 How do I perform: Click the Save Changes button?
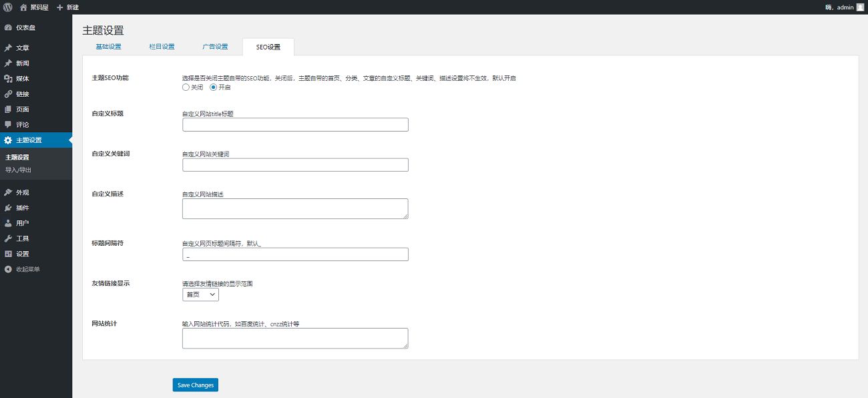tap(196, 385)
